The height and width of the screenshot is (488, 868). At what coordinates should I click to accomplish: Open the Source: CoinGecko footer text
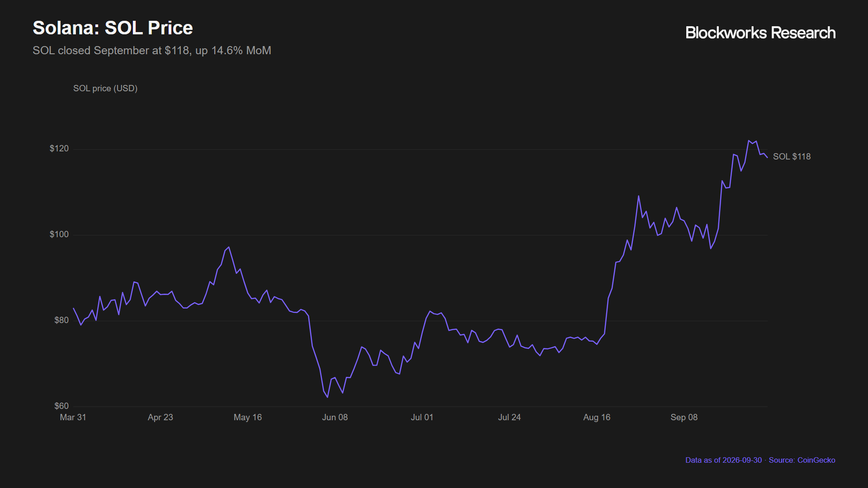point(802,460)
